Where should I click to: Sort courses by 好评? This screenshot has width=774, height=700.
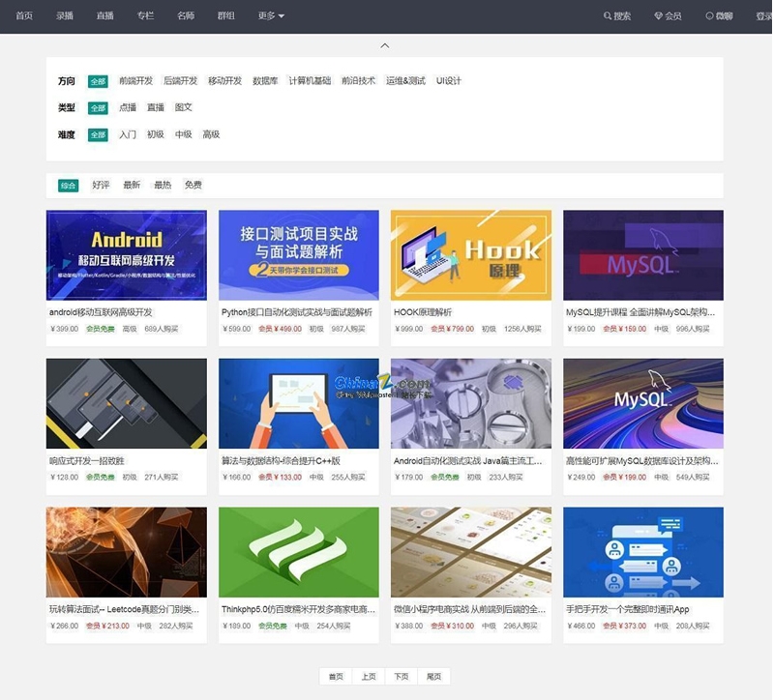101,185
